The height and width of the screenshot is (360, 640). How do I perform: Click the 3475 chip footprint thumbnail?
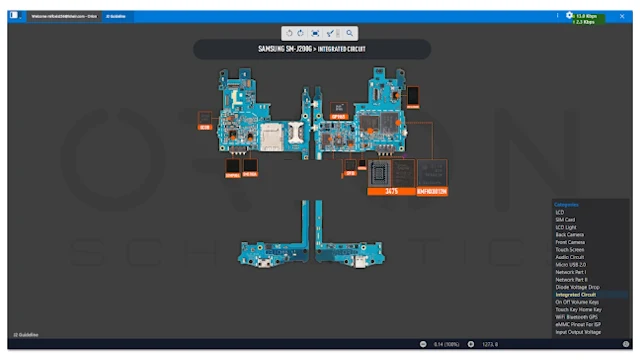point(379,173)
